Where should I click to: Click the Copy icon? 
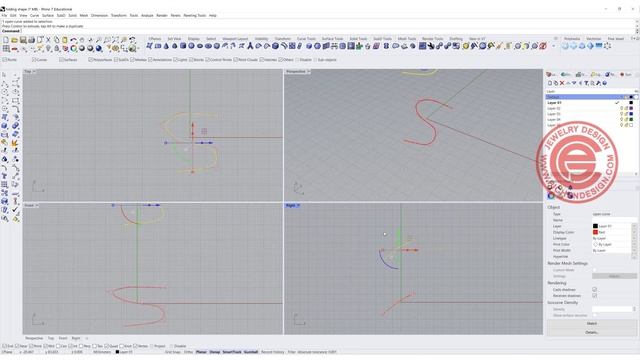click(x=56, y=40)
